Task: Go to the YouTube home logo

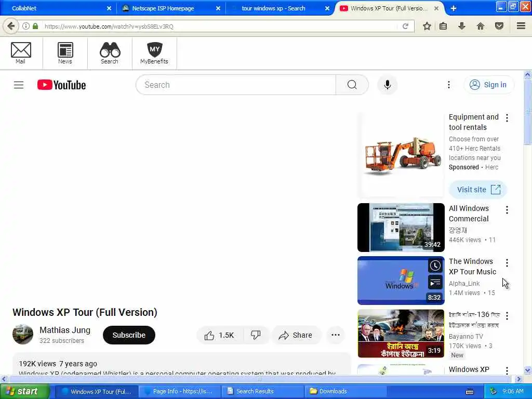Action: point(61,85)
